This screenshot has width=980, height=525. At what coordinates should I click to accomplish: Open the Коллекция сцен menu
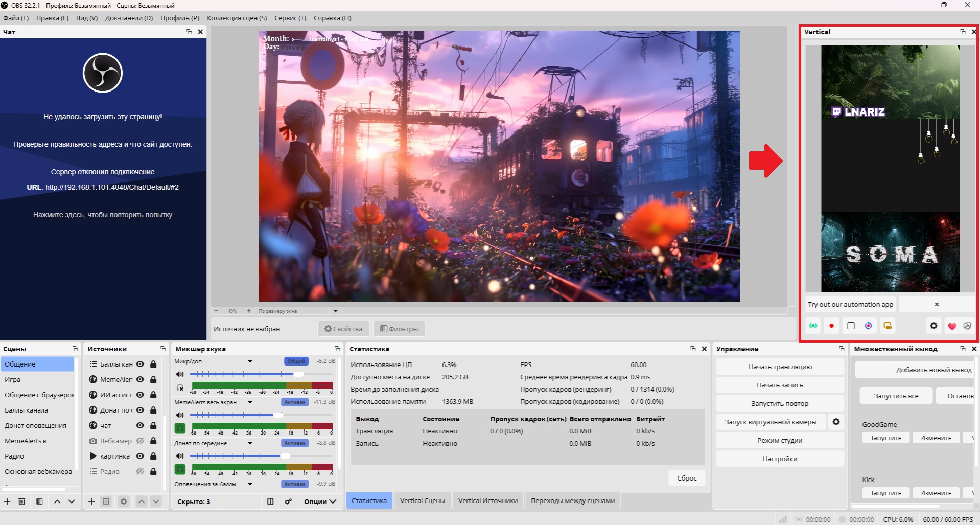tap(237, 18)
